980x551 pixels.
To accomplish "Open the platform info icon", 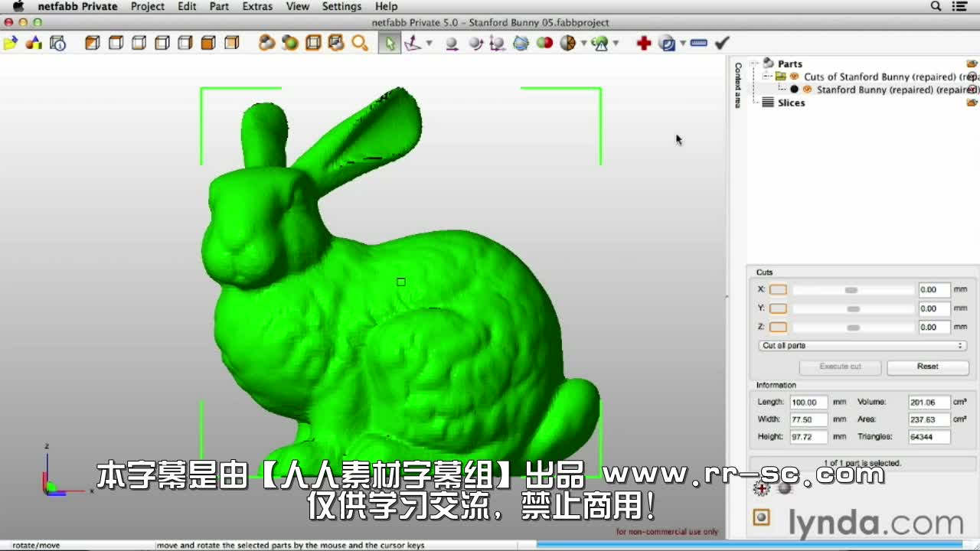I will [x=58, y=43].
